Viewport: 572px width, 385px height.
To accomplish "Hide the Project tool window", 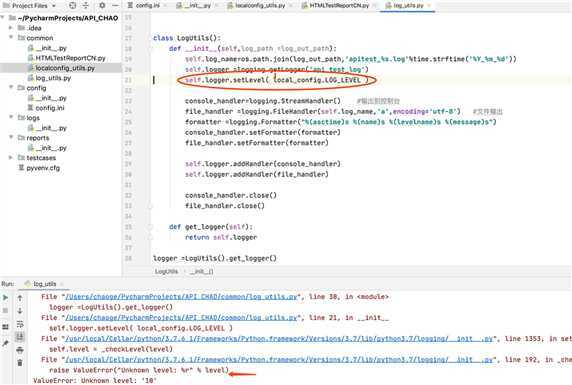I will coord(115,5).
